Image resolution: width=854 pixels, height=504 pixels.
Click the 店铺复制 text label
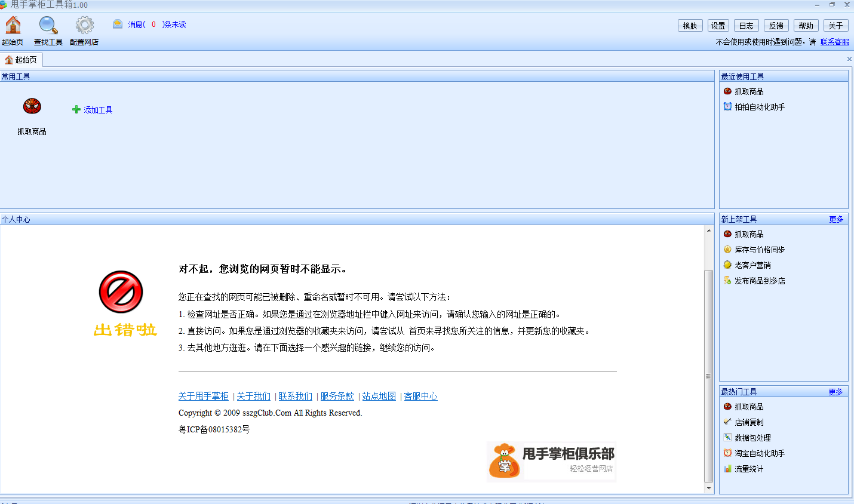coord(749,422)
